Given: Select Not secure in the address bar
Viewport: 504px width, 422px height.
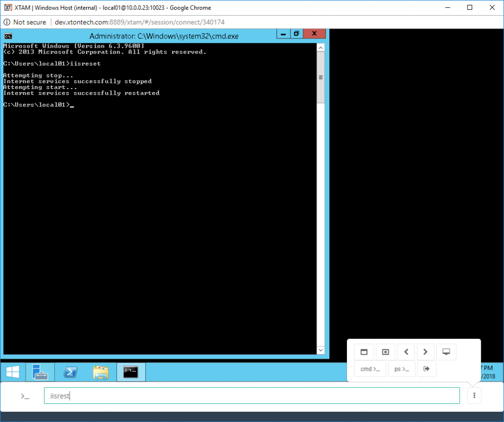Looking at the screenshot, I should point(28,22).
